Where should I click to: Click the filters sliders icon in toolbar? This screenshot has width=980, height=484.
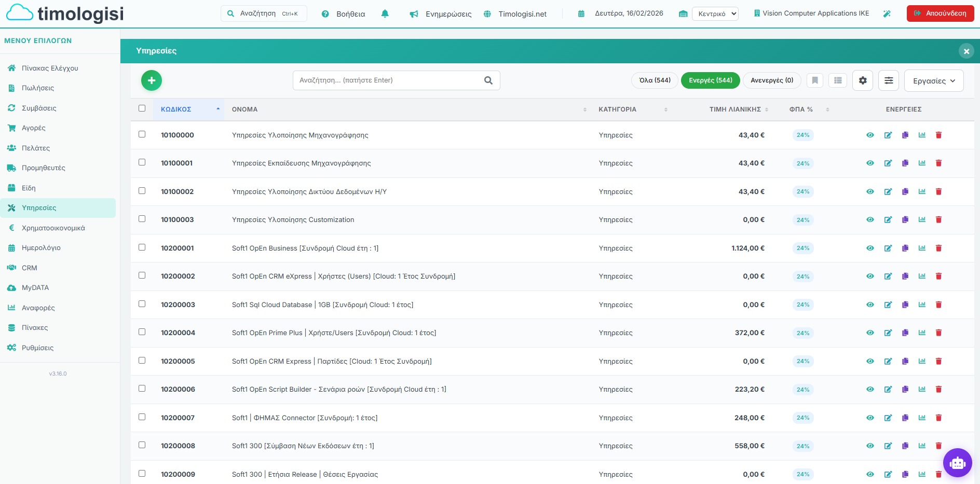click(889, 80)
